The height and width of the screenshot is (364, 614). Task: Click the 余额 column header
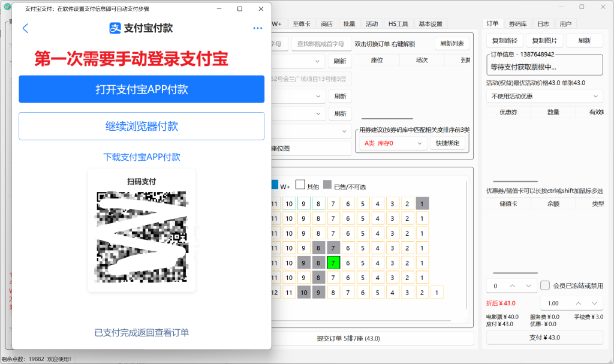(x=553, y=204)
